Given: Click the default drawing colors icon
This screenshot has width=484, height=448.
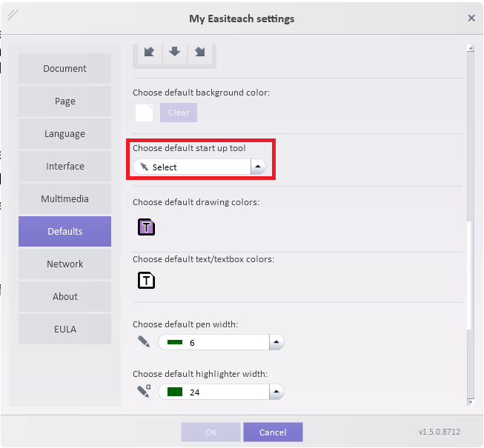Looking at the screenshot, I should pos(146,227).
